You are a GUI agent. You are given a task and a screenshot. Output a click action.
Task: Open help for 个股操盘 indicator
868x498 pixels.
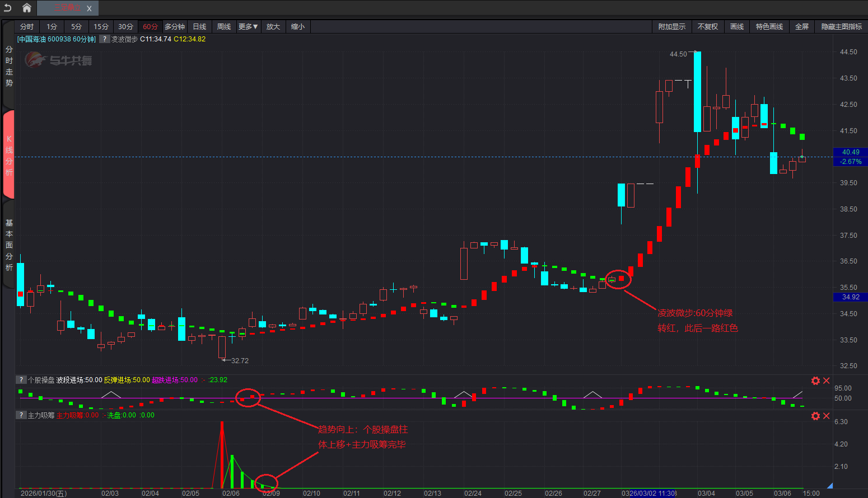coord(21,380)
